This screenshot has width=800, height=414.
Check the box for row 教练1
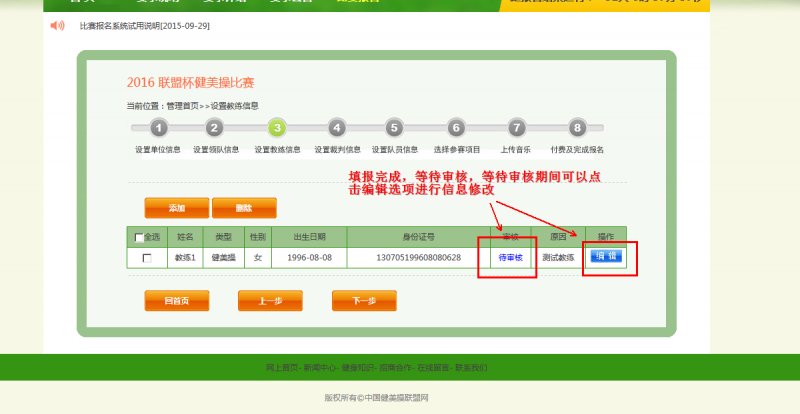[x=147, y=258]
